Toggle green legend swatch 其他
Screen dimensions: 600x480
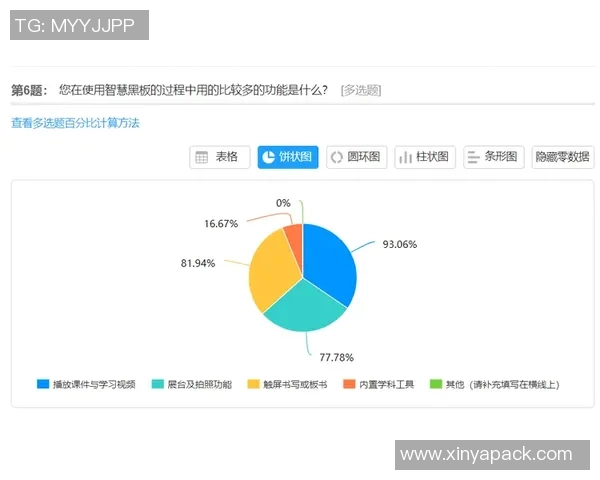pos(436,384)
